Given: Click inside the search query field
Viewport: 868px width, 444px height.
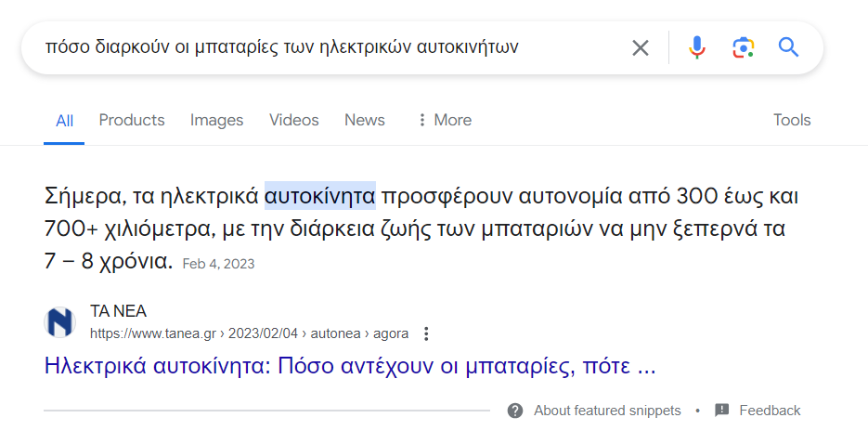Looking at the screenshot, I should (x=316, y=47).
